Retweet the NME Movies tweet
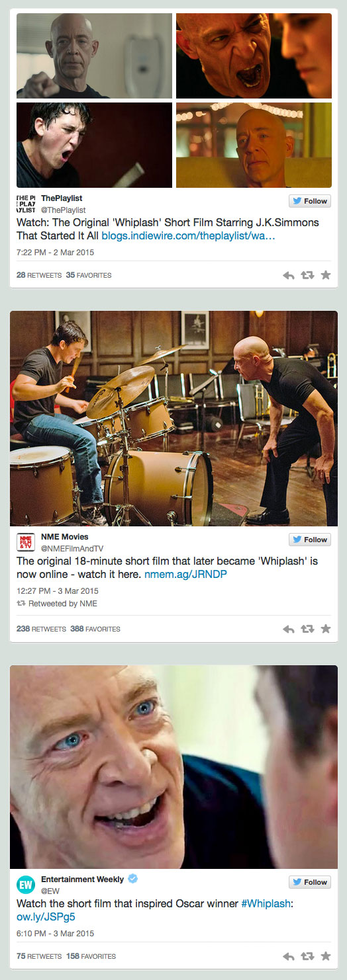The width and height of the screenshot is (347, 980). [307, 629]
